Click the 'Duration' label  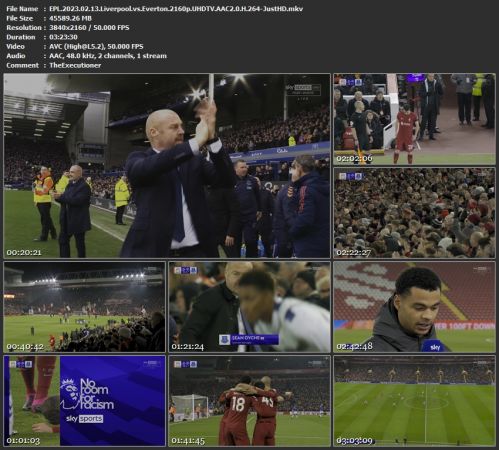[x=21, y=37]
